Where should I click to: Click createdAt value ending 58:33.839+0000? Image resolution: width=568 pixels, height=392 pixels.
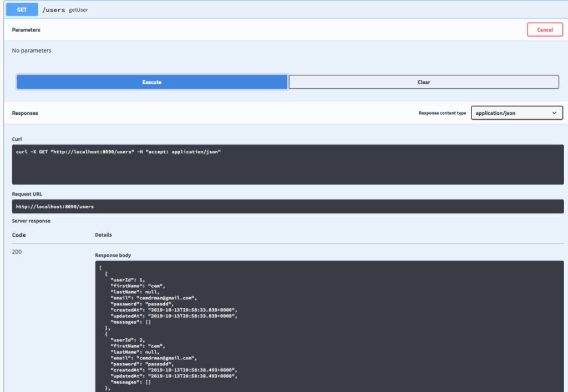click(x=192, y=310)
